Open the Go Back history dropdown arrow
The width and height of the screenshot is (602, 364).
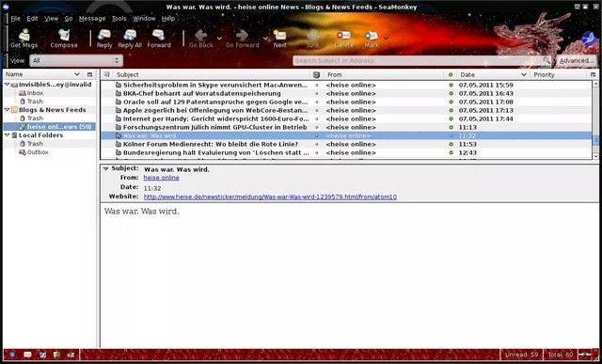point(219,39)
